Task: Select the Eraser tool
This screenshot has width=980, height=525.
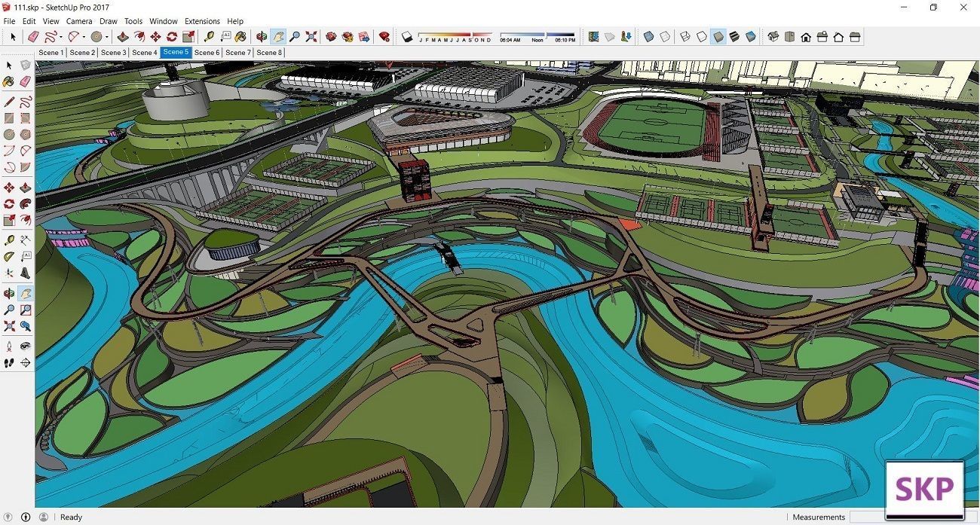Action: (26, 82)
